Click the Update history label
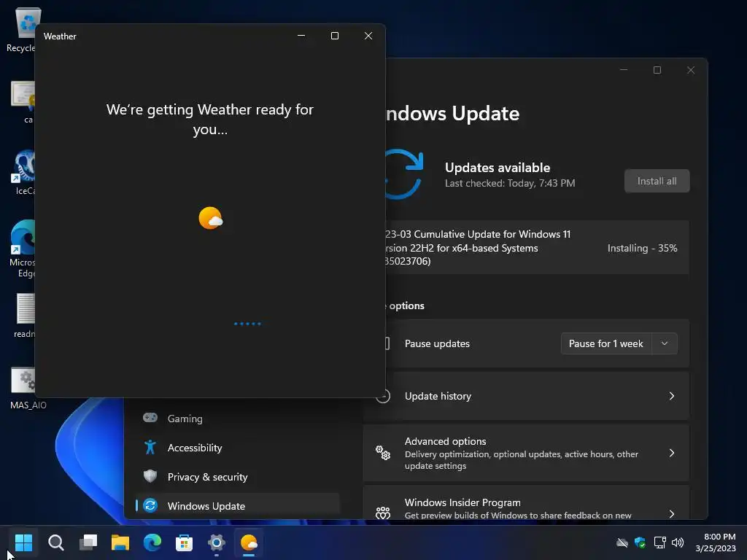The image size is (747, 560). pos(438,396)
